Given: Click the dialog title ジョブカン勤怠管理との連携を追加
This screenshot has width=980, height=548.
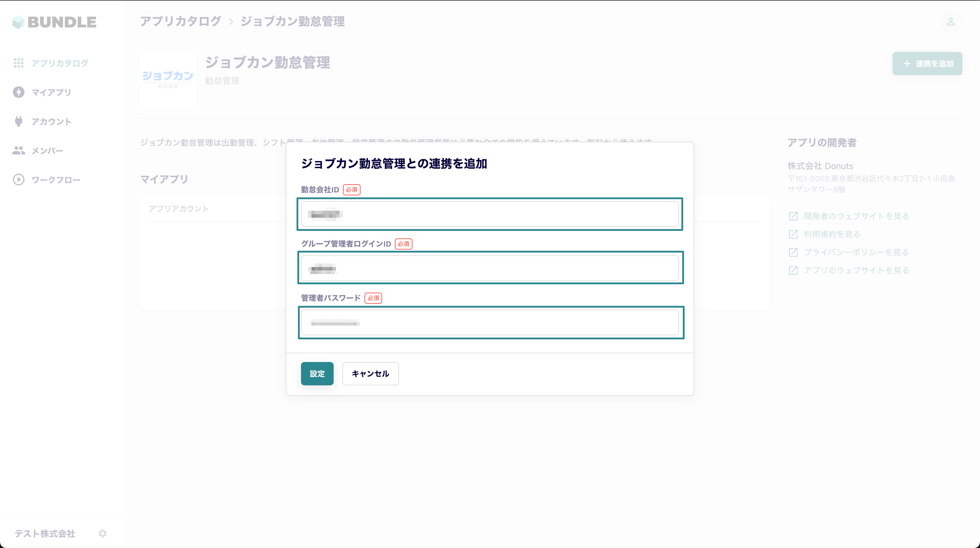Looking at the screenshot, I should pos(394,164).
